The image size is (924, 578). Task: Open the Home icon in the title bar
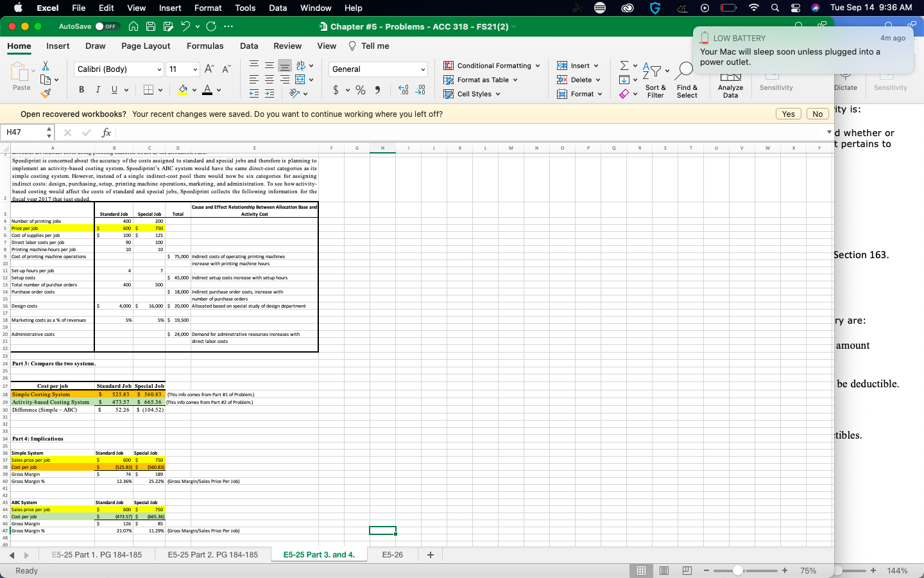coord(133,26)
